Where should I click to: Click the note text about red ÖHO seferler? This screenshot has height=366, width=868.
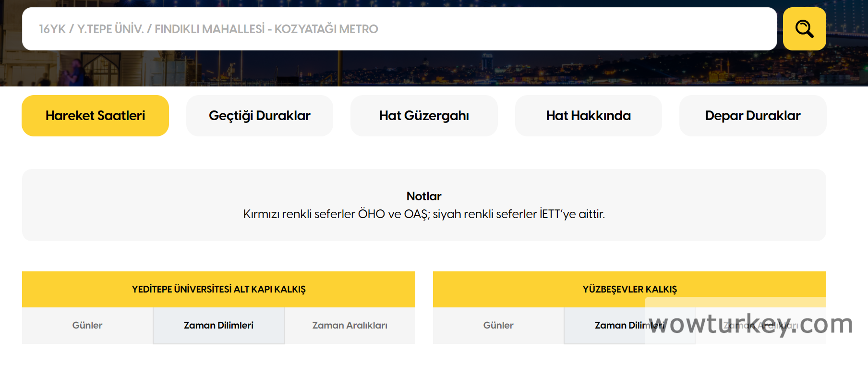424,214
